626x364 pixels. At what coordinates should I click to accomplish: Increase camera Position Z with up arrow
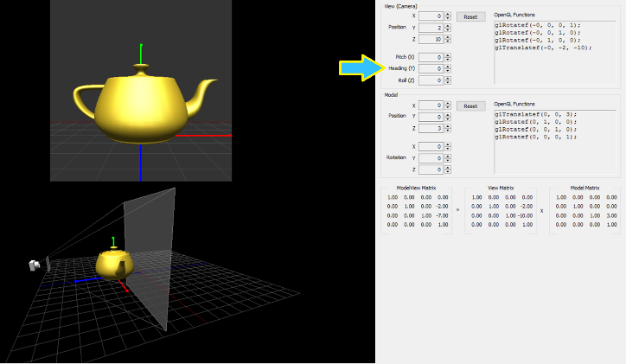448,37
